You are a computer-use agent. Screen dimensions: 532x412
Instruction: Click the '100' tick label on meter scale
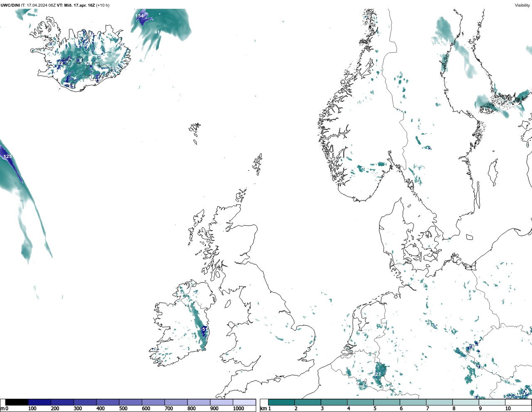(x=32, y=409)
